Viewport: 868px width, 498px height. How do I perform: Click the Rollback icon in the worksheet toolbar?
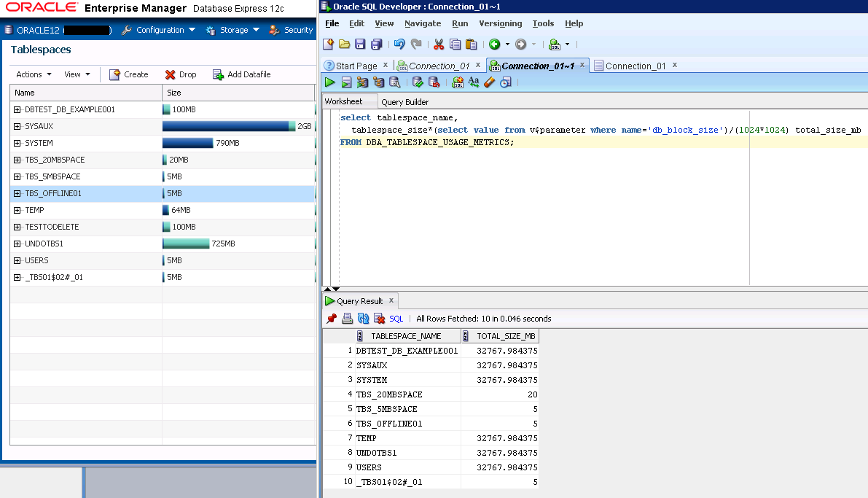pyautogui.click(x=434, y=82)
